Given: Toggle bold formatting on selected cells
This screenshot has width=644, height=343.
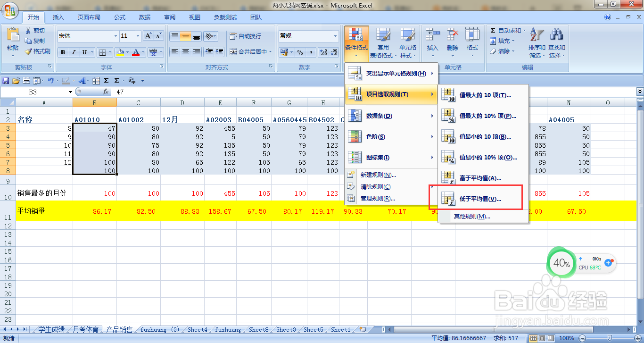Looking at the screenshot, I should tap(63, 52).
